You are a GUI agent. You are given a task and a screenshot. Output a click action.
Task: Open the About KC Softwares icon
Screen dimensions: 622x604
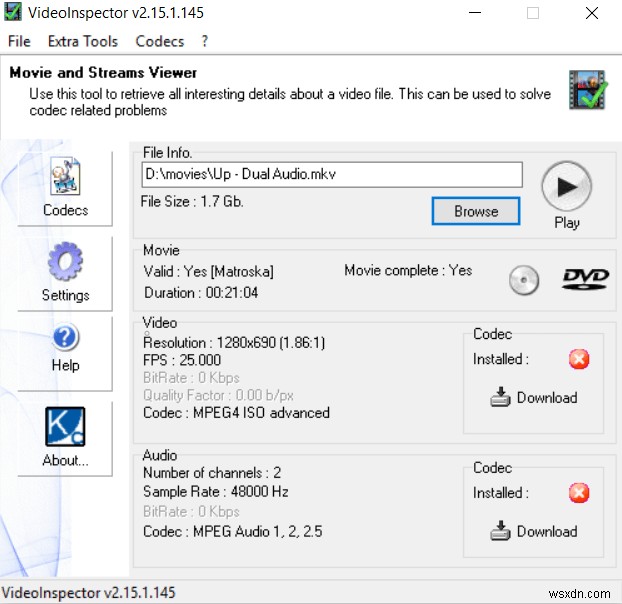[x=65, y=426]
